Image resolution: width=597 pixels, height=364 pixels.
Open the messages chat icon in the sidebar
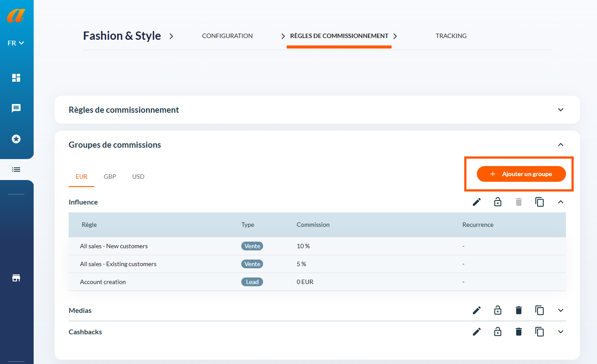coord(16,108)
